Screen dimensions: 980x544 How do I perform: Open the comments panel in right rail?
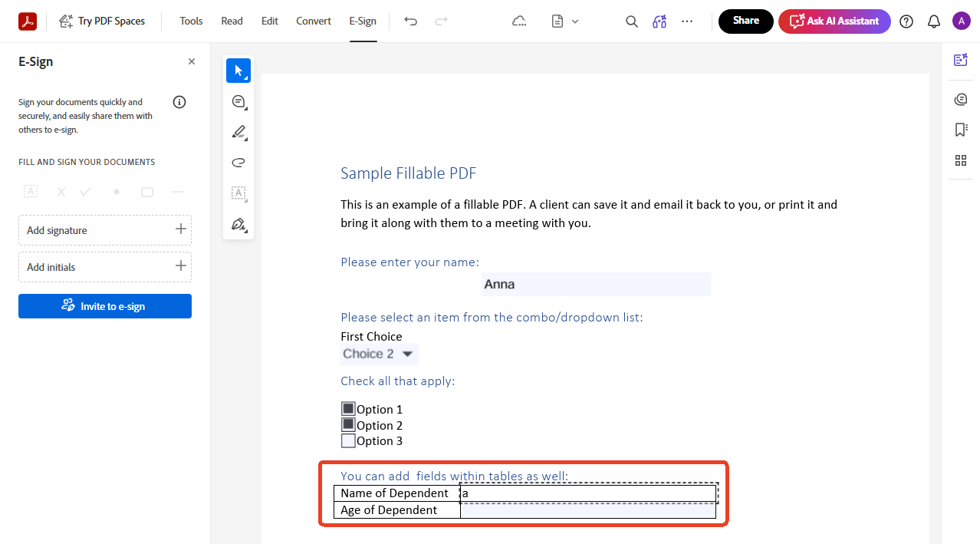point(961,99)
